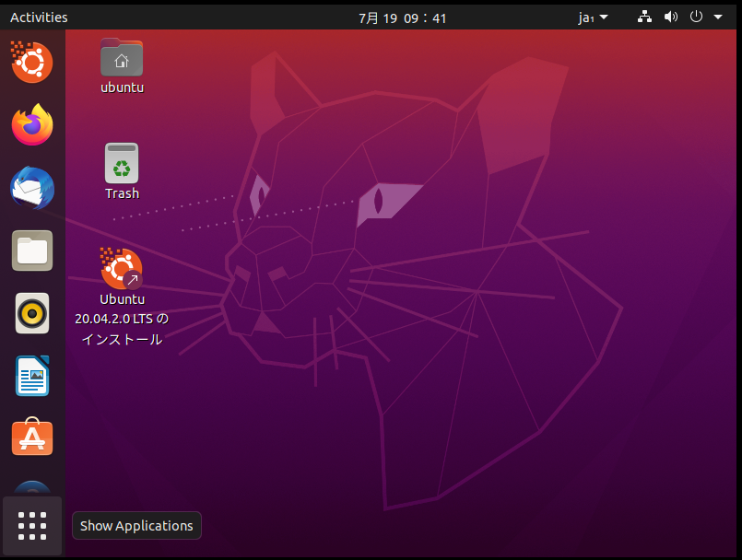The width and height of the screenshot is (742, 560).
Task: Click the network connection status icon
Action: click(645, 17)
